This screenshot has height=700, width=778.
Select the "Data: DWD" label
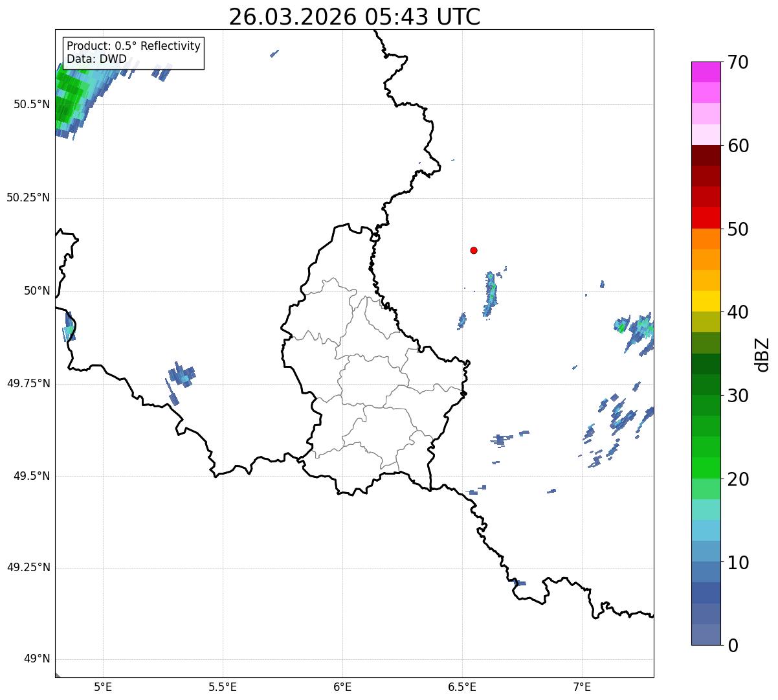point(96,59)
